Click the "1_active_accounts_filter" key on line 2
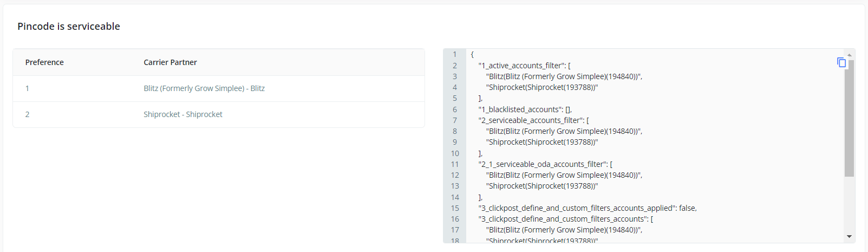 [x=521, y=66]
